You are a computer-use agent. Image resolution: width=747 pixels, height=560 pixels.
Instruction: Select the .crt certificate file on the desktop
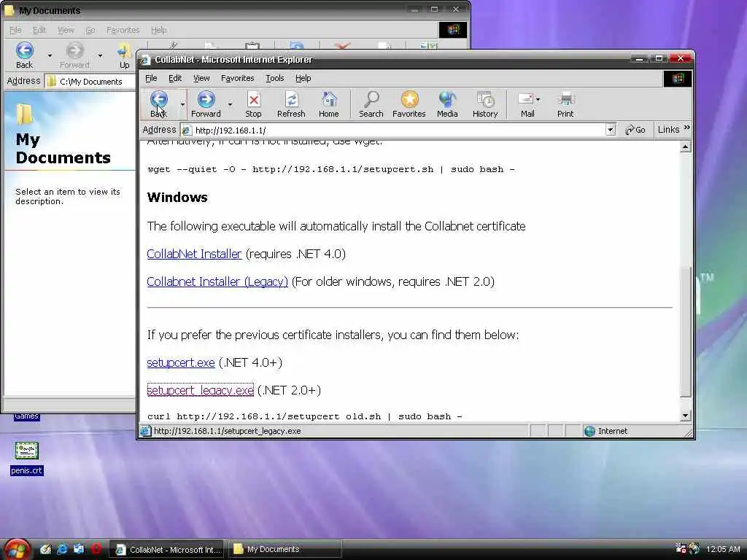27,459
